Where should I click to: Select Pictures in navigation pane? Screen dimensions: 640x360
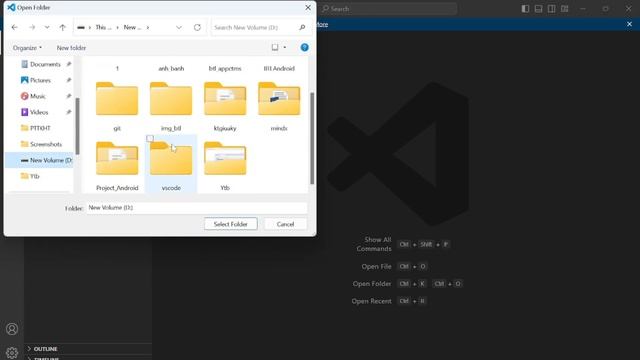pos(40,80)
